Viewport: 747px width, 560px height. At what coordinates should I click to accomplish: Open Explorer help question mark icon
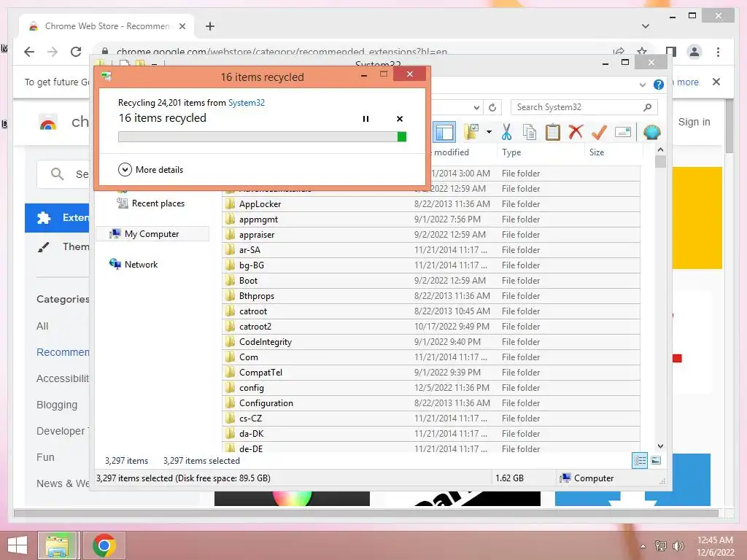click(659, 85)
